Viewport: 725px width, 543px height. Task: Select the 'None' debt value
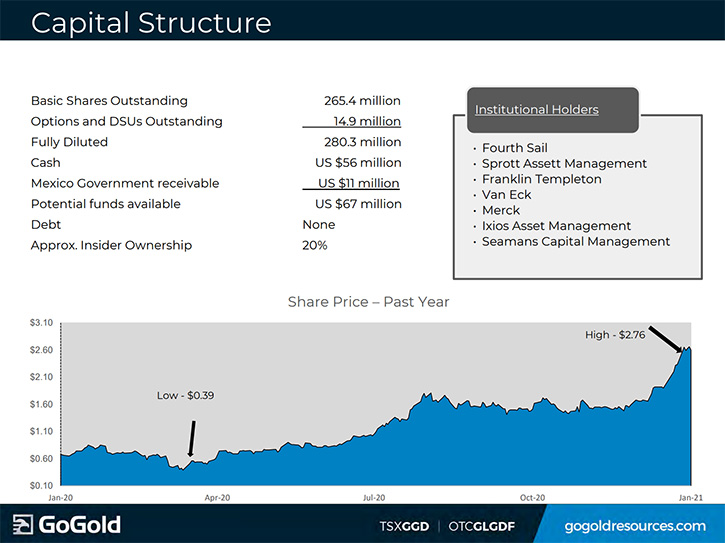pos(319,225)
